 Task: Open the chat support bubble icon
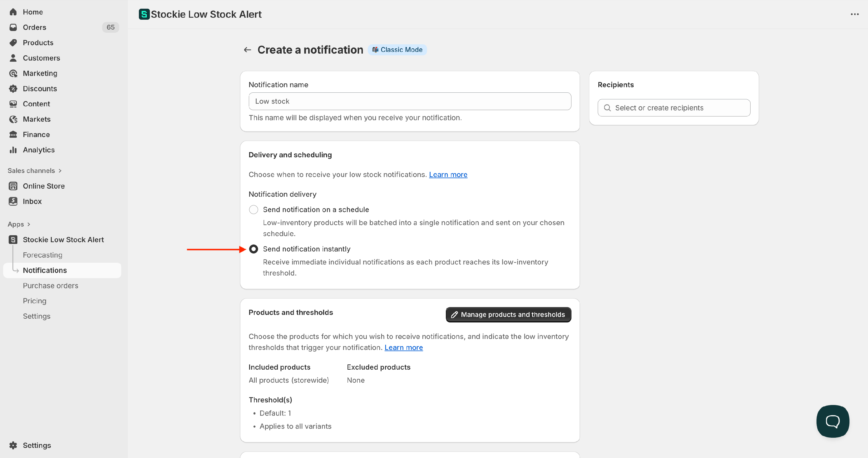click(x=832, y=421)
